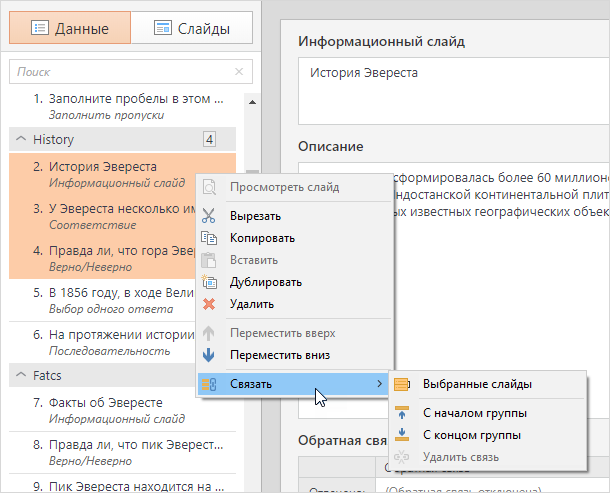The height and width of the screenshot is (493, 610).
Task: Click the С началом группы icon
Action: [x=402, y=413]
